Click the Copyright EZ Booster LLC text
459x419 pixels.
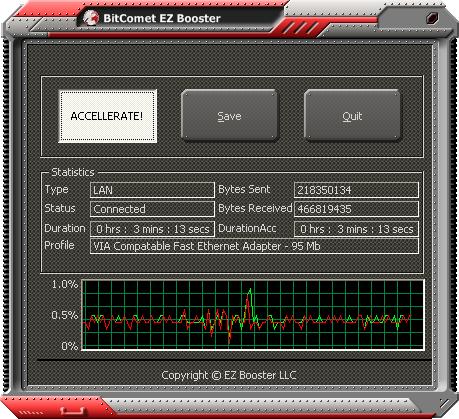tap(229, 375)
